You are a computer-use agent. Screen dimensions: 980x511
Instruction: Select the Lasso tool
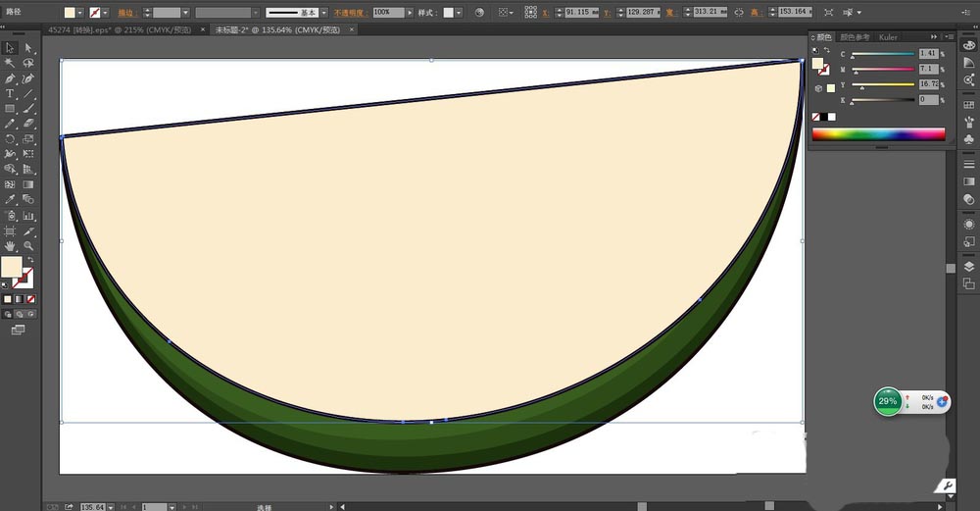pos(28,63)
